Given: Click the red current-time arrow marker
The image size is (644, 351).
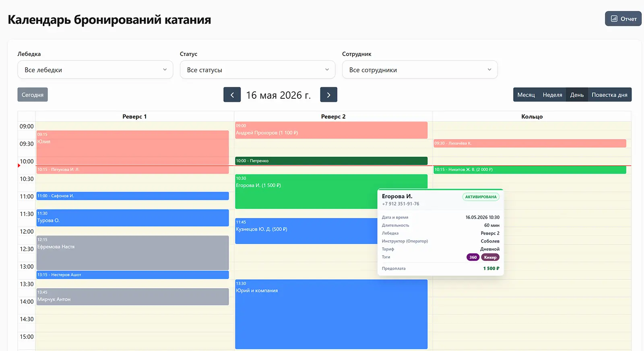Looking at the screenshot, I should [x=19, y=166].
